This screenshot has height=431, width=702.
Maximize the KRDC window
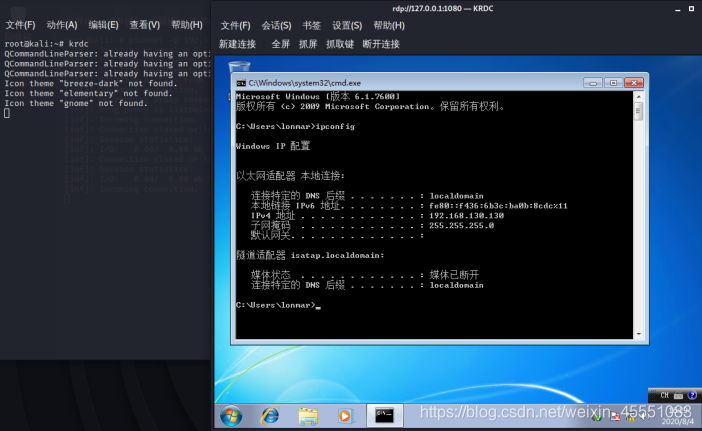(691, 9)
